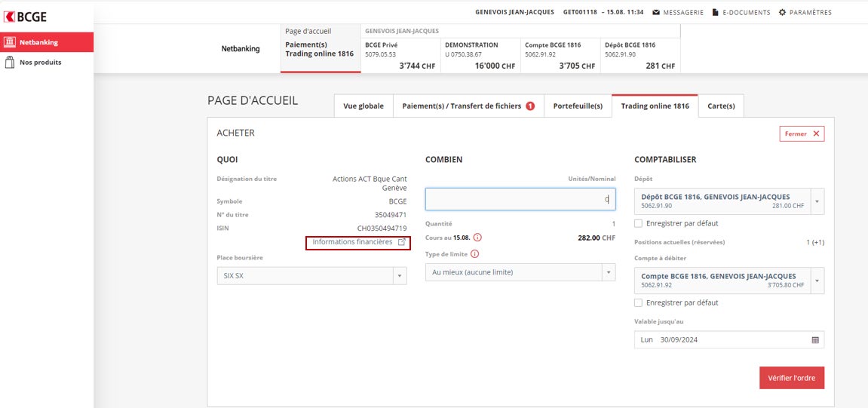Select BCGE Privé account tile

400,55
